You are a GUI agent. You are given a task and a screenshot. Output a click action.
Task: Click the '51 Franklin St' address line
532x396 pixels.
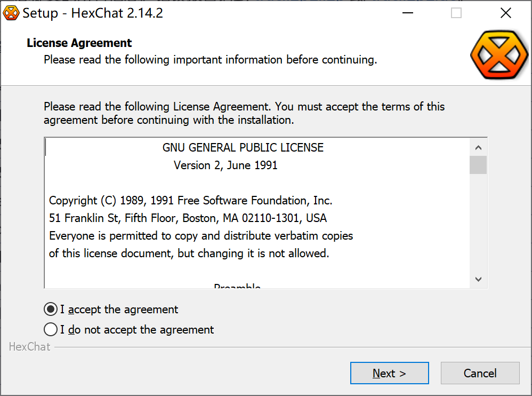(188, 218)
